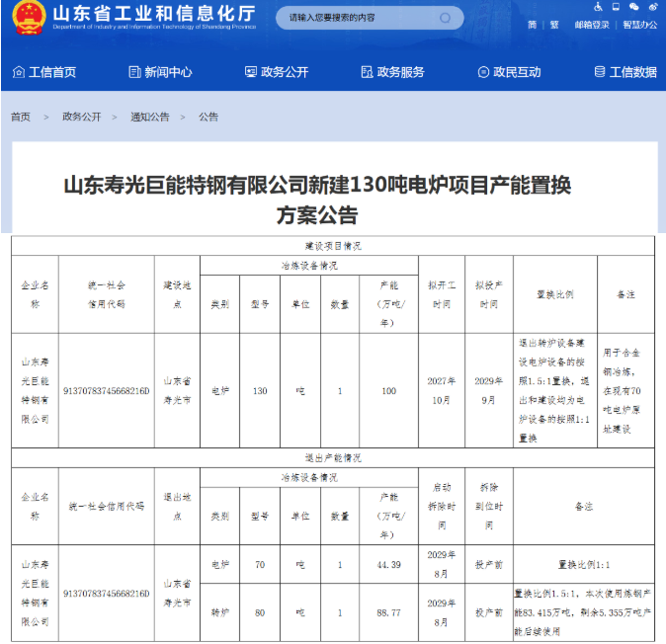The width and height of the screenshot is (666, 644).
Task: Click the article title 山东寿光巨能特钢有限公司新建130吨电炉
Action: [317, 200]
